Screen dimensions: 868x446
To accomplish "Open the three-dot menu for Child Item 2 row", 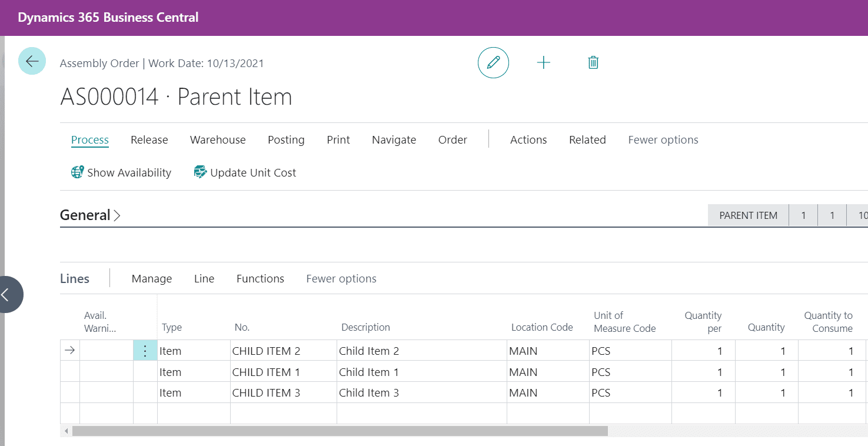I will click(145, 351).
